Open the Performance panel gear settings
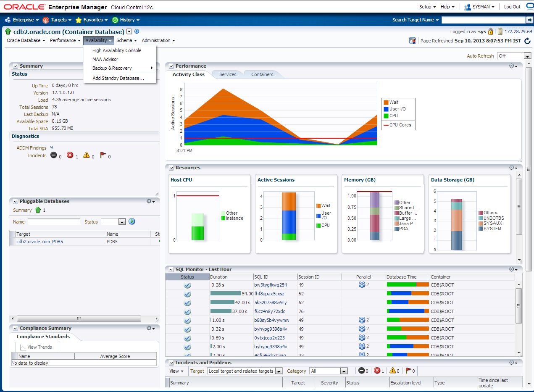This screenshot has width=534, height=392. click(513, 66)
